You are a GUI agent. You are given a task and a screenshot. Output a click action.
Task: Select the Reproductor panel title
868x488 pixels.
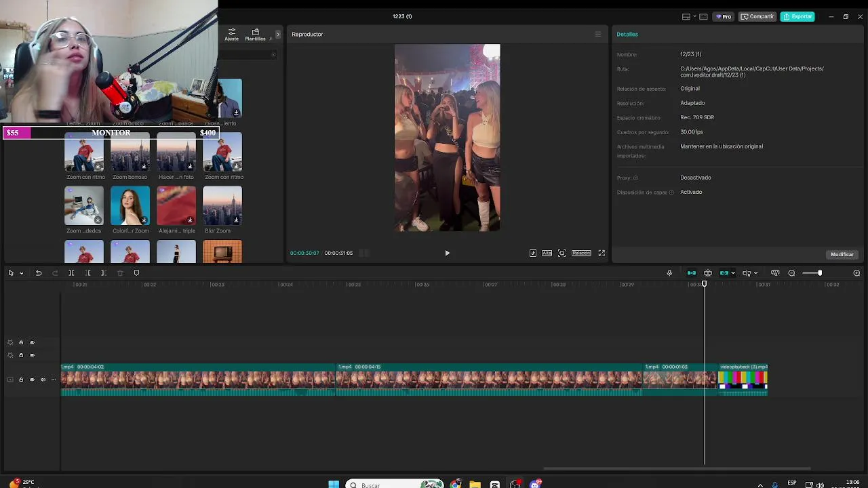(307, 34)
